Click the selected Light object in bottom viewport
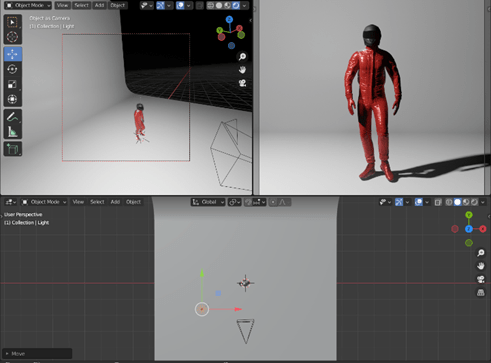The height and width of the screenshot is (363, 491). (202, 309)
